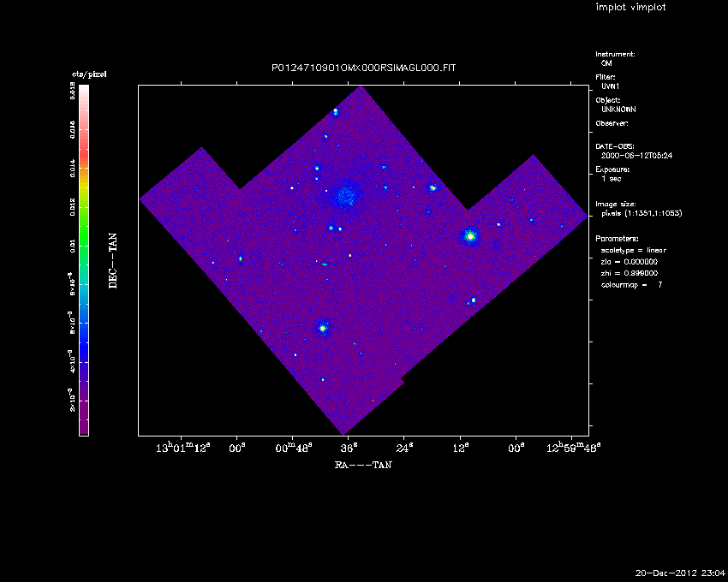
Task: Click the 'Parameters:' heading
Action: coord(617,239)
